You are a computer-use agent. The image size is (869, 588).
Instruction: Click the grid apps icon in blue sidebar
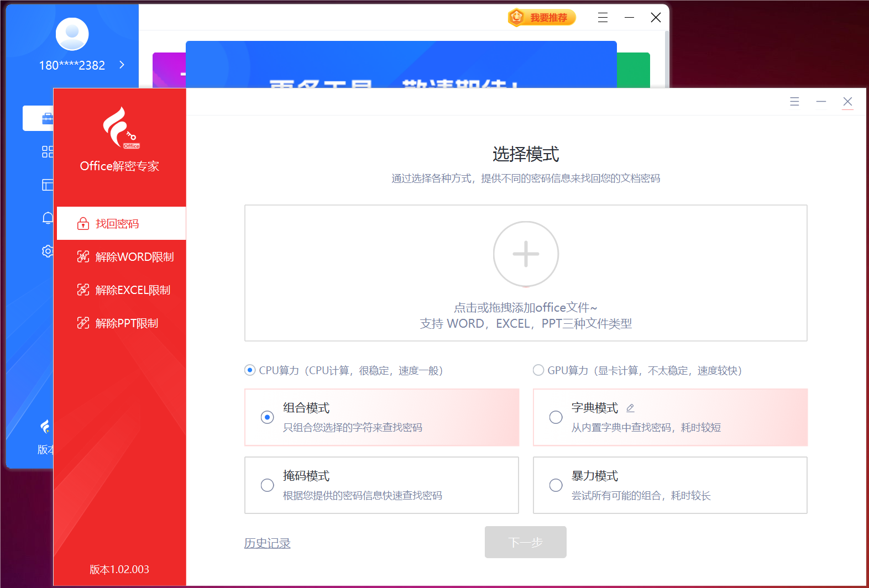click(48, 151)
